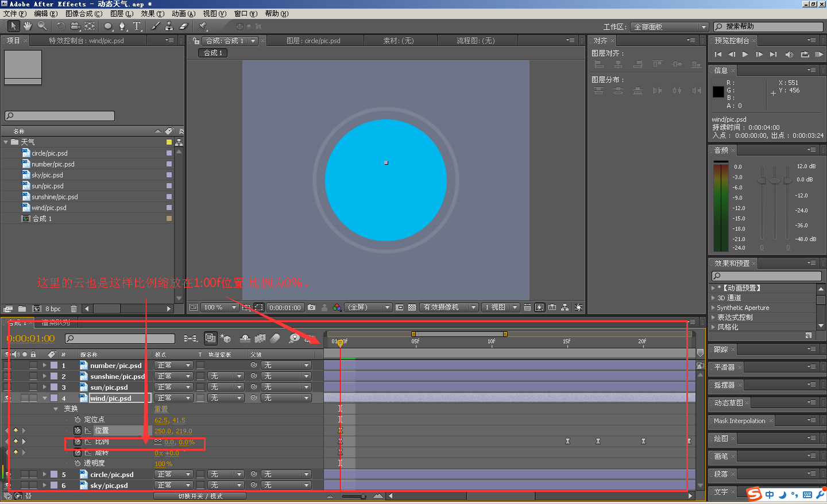Select the Clone Stamp tool

(x=169, y=26)
